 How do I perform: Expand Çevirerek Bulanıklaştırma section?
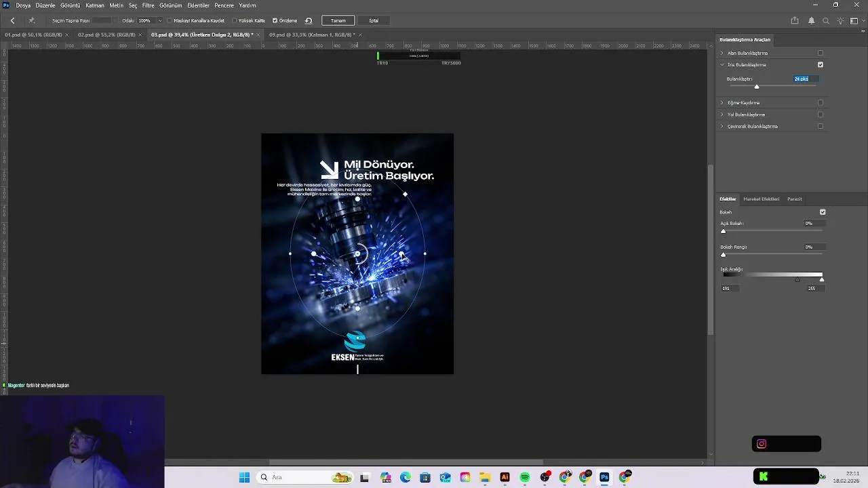pyautogui.click(x=722, y=126)
